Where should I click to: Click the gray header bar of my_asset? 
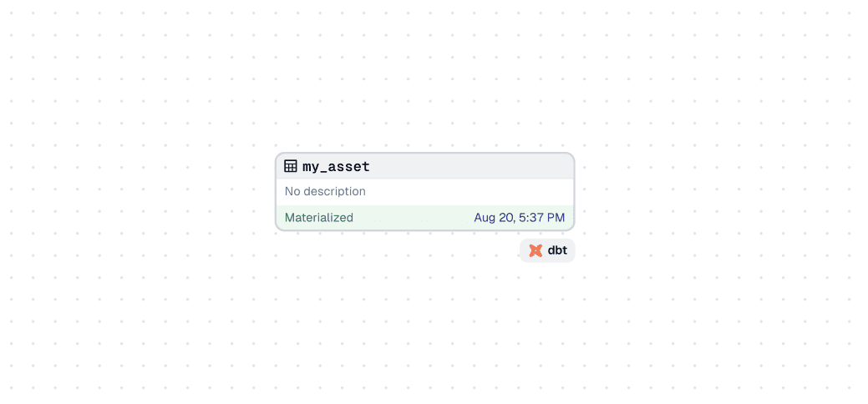coord(425,166)
